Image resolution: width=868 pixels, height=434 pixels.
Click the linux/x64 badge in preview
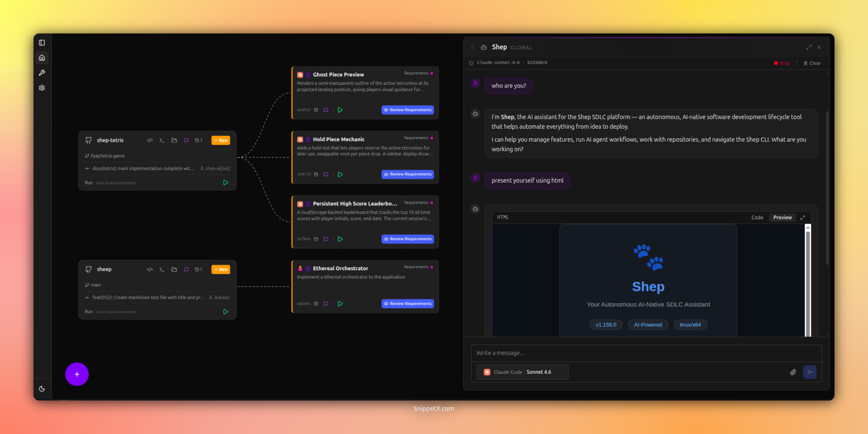[690, 325]
